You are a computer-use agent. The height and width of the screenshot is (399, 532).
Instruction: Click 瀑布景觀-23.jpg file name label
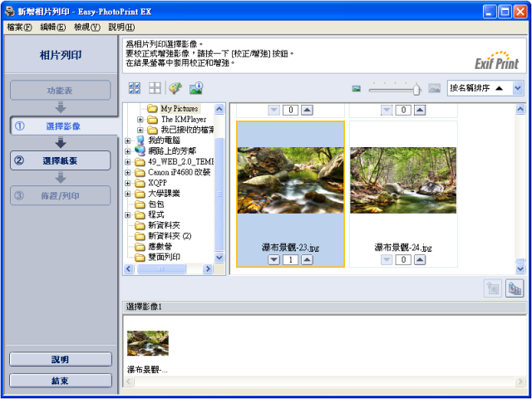tap(290, 248)
